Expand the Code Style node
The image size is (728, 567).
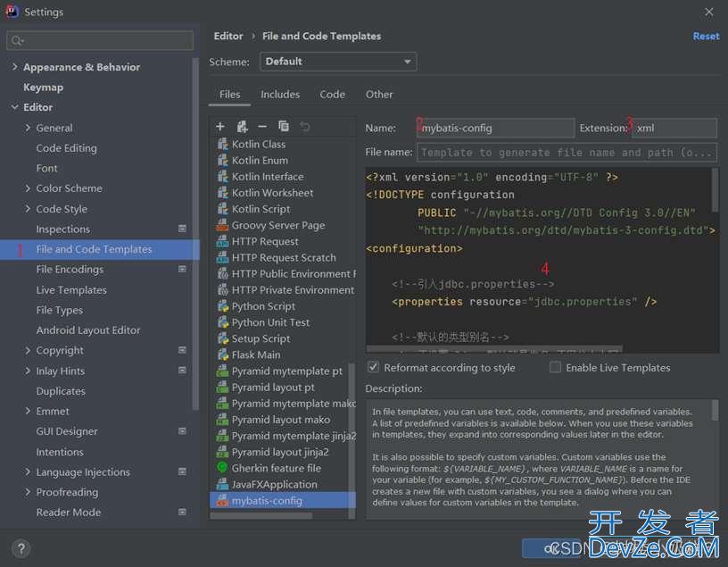[x=28, y=209]
